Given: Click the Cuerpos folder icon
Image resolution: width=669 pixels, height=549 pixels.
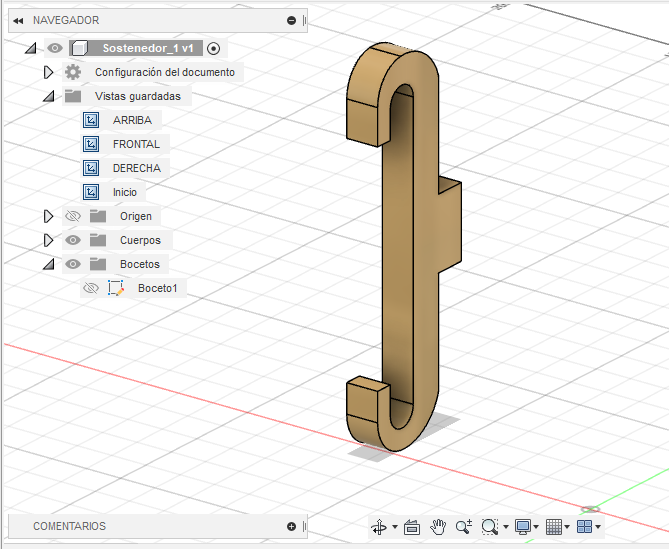Looking at the screenshot, I should (98, 240).
